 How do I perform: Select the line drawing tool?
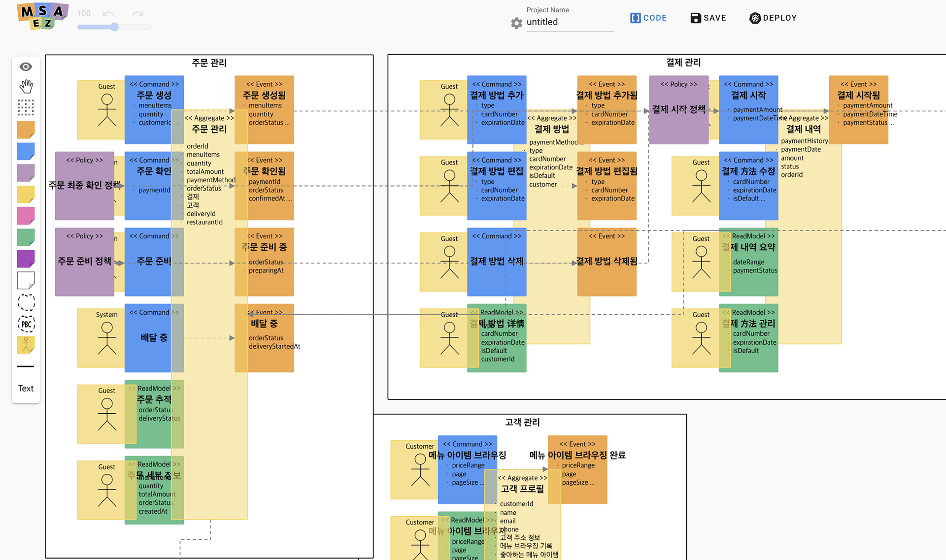[x=26, y=366]
